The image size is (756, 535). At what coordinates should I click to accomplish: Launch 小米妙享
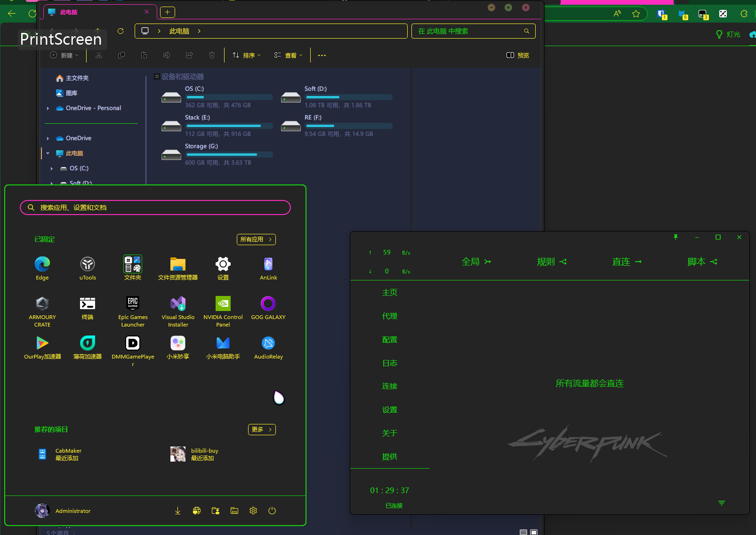178,348
